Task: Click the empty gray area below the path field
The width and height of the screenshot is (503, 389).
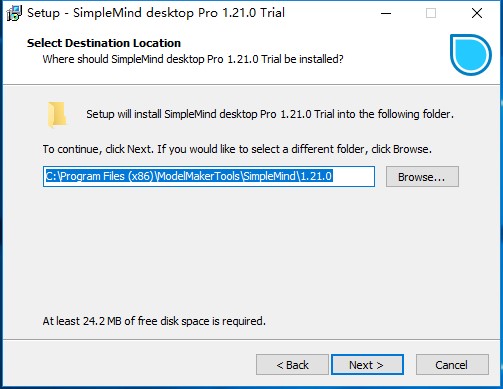Action: point(250,250)
